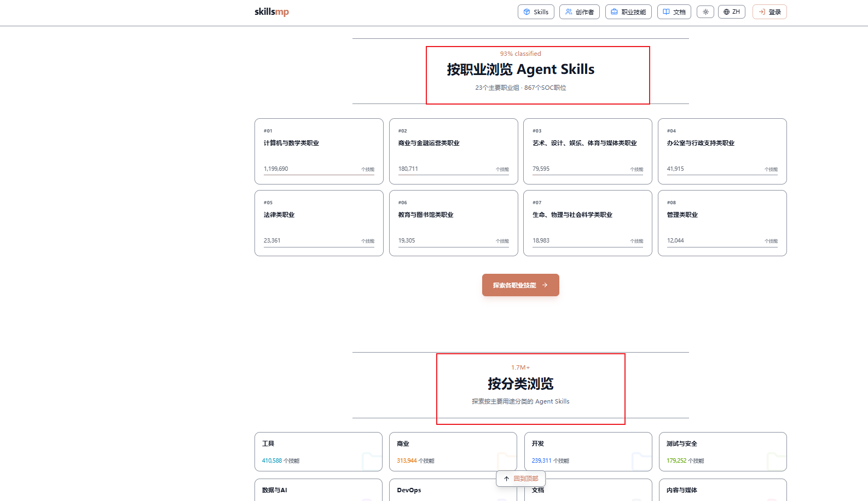Image resolution: width=868 pixels, height=501 pixels.
Task: Open the 艺术、设计、娱乐、体育与媒体类职业 card
Action: (588, 151)
